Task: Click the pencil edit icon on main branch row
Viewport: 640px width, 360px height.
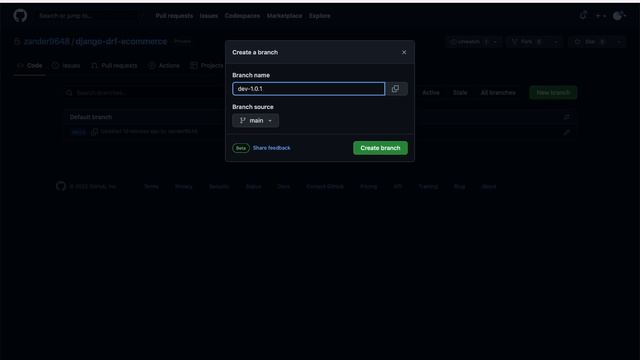Action: (567, 132)
